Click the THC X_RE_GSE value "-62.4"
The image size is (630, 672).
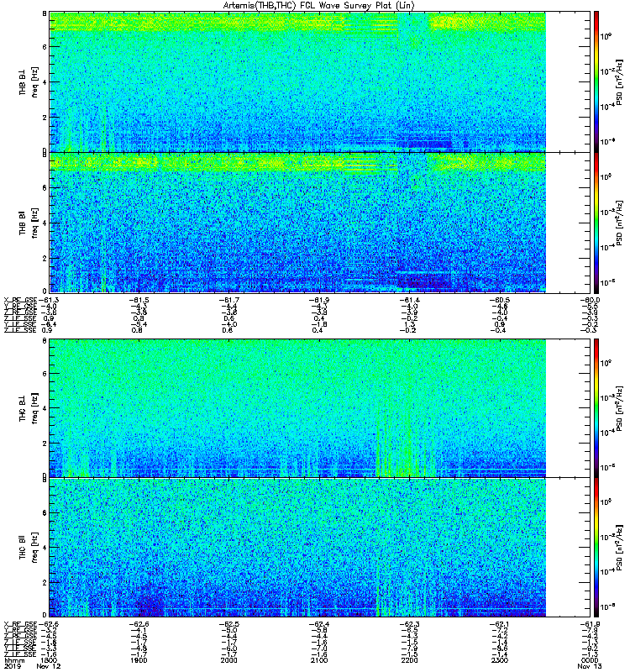[319, 624]
